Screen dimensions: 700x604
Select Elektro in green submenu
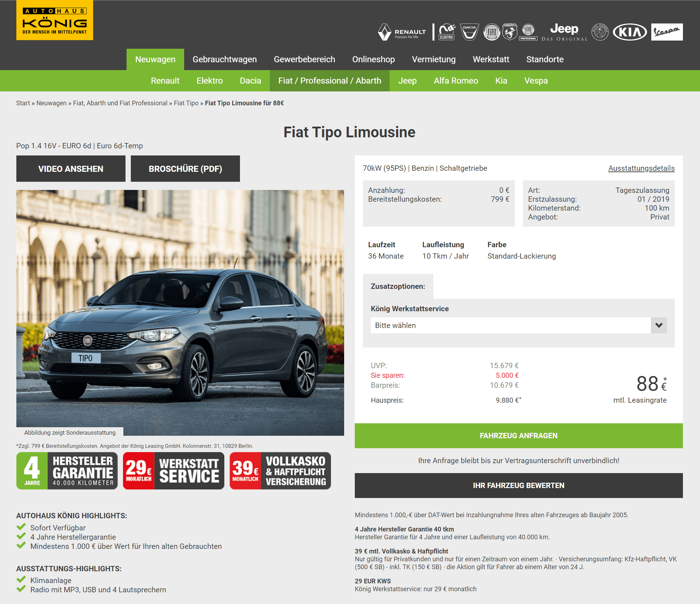tap(210, 81)
